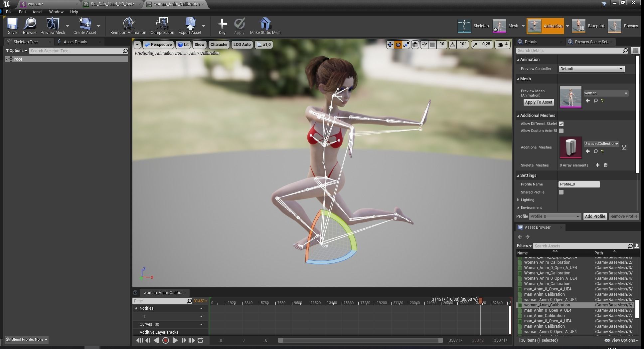Image resolution: width=644 pixels, height=349 pixels.
Task: Open the Physics editor mode
Action: [x=623, y=26]
